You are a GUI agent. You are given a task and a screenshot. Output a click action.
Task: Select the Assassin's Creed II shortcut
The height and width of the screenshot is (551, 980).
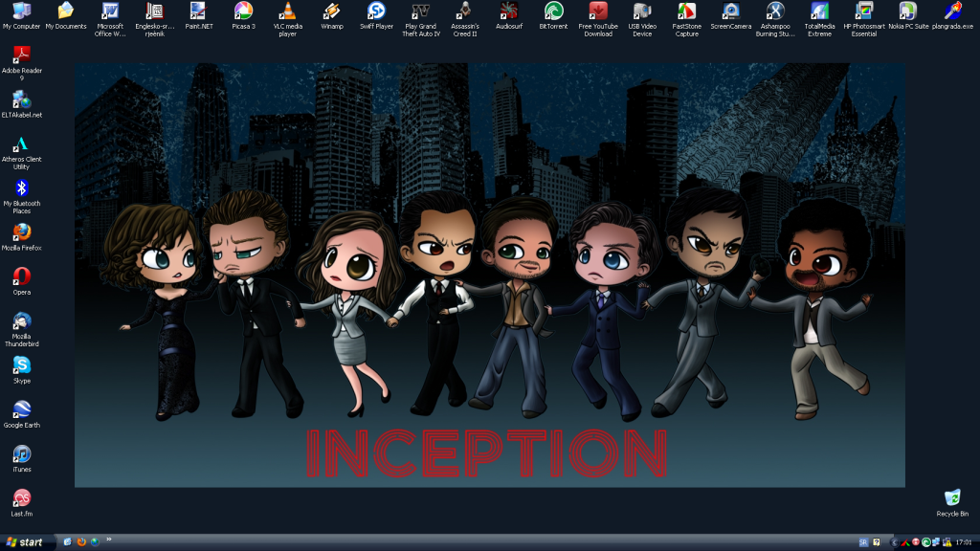(x=465, y=19)
